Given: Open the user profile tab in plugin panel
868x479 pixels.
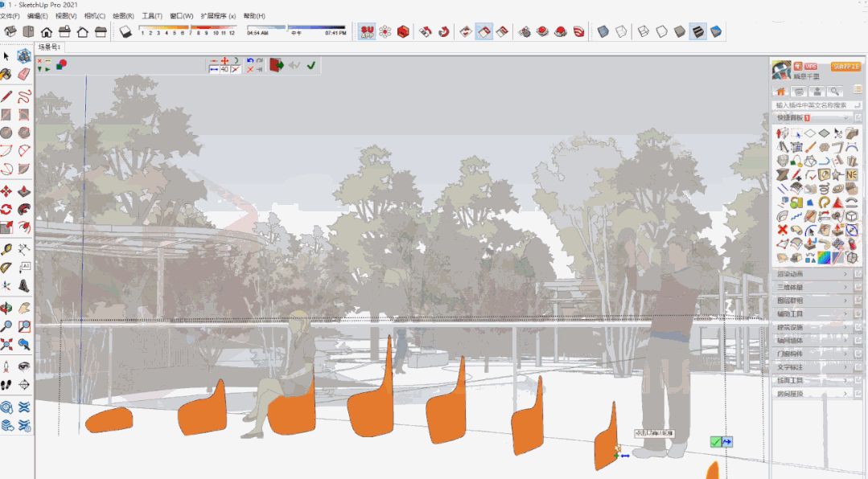Looking at the screenshot, I should pos(817,92).
